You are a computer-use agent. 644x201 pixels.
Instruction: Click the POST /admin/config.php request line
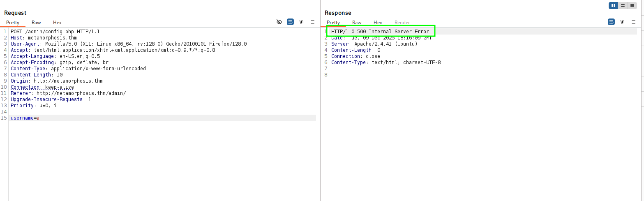(55, 32)
